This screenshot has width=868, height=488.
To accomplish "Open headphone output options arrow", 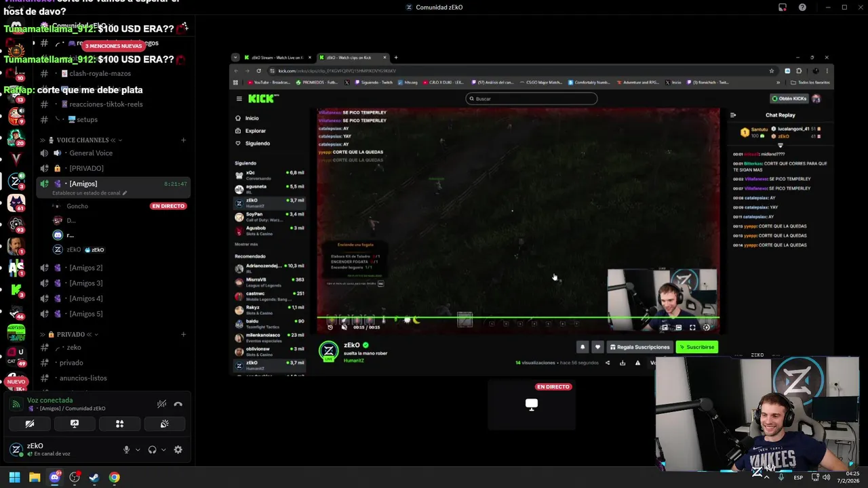I will coord(163,449).
